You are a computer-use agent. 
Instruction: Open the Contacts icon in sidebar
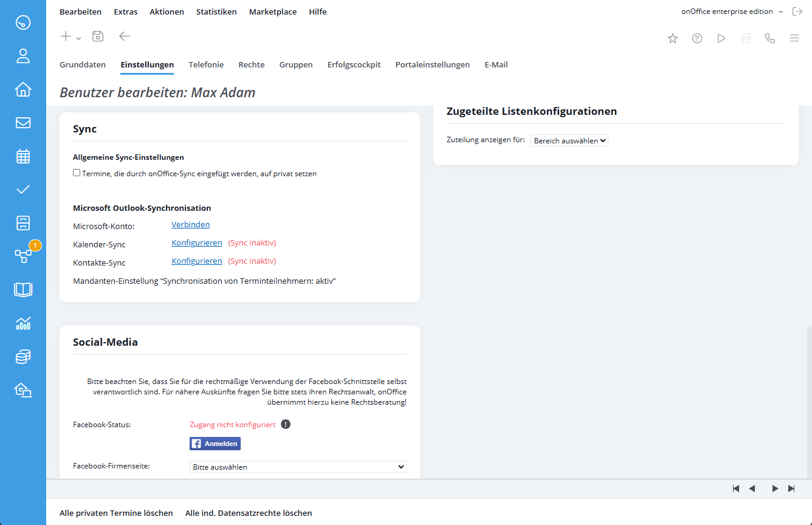point(23,57)
